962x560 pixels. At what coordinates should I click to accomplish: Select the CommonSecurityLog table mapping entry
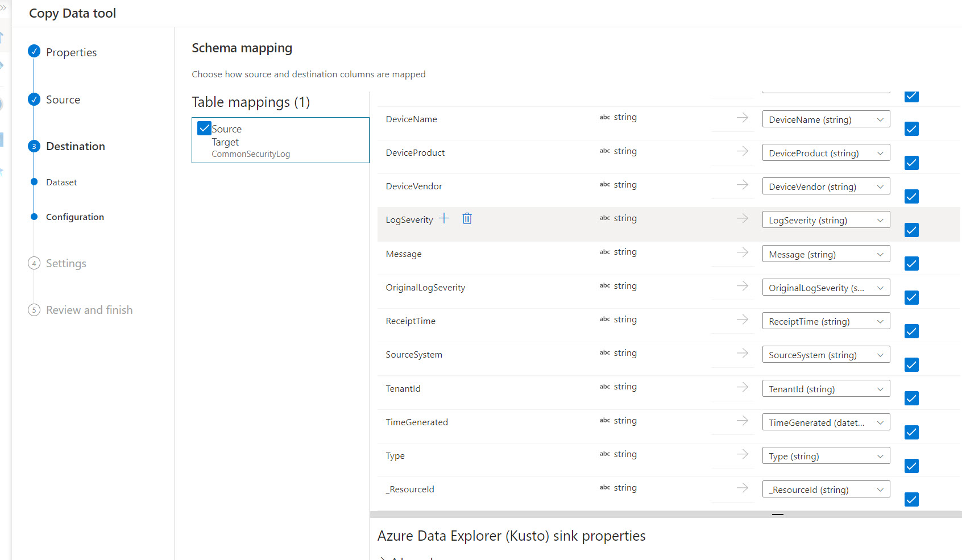251,154
